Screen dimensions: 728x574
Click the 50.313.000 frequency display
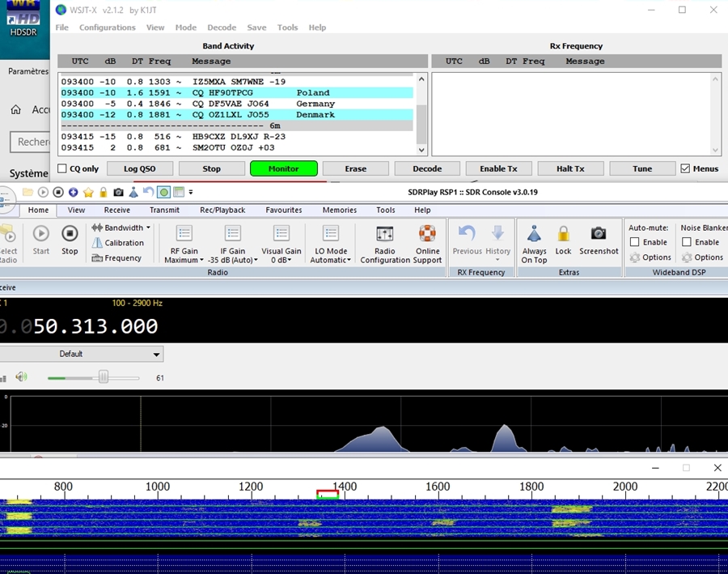click(x=95, y=325)
